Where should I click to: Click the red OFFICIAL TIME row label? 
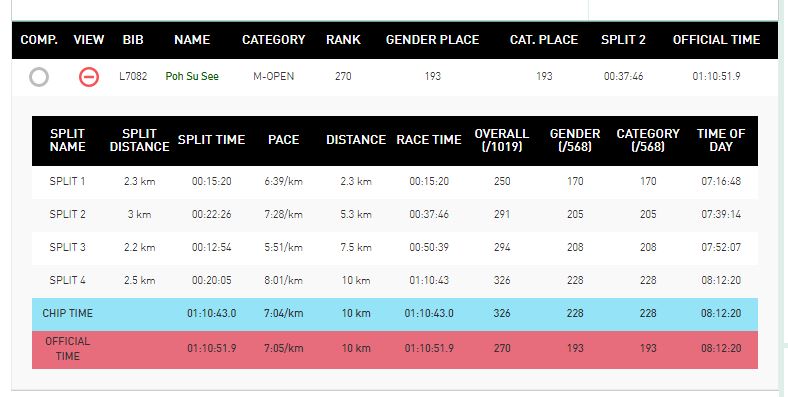(x=67, y=348)
